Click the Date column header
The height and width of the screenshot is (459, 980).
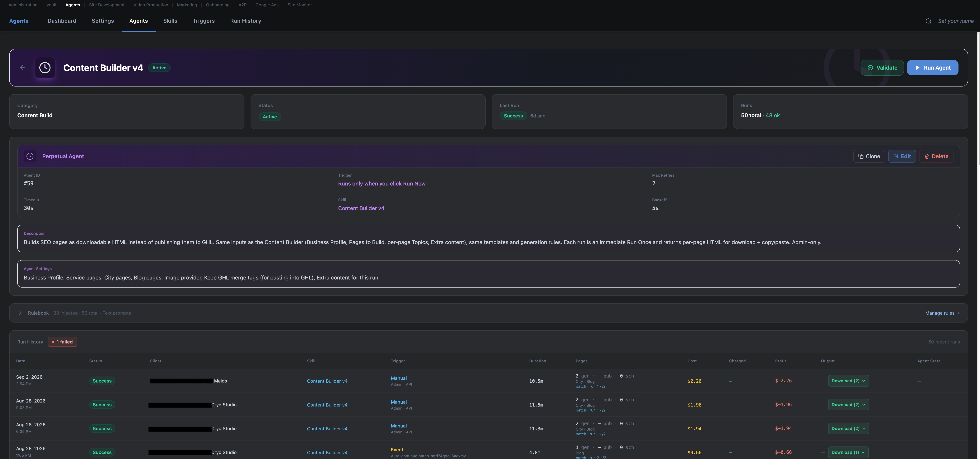(x=21, y=361)
